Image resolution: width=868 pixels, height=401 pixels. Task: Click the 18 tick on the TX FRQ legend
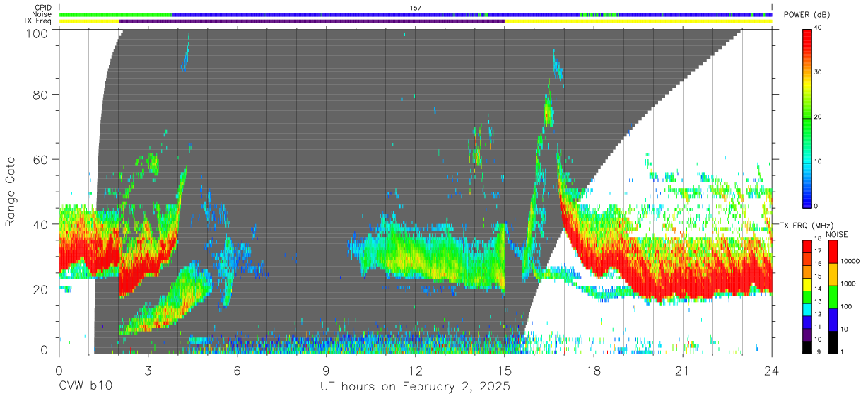tap(818, 238)
